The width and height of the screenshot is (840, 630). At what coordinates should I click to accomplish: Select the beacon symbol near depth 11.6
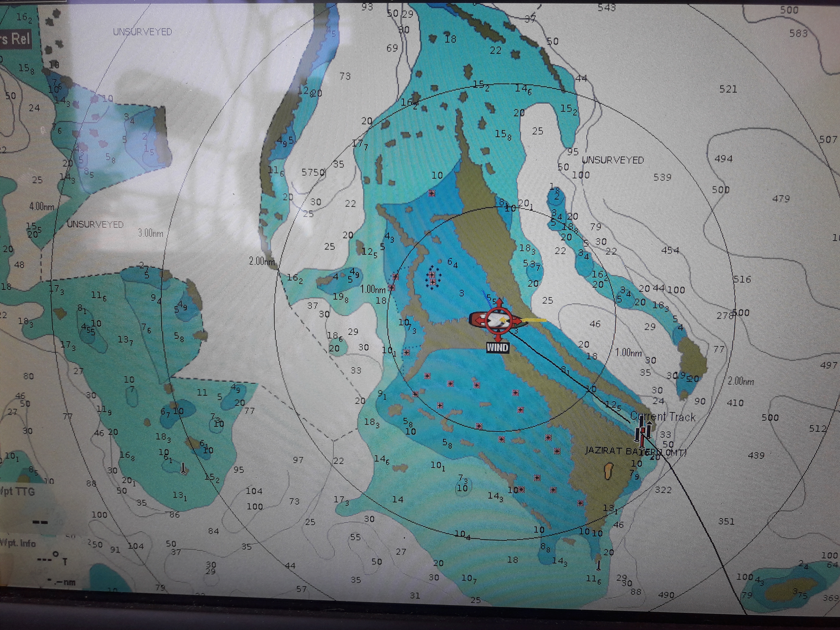[x=599, y=565]
